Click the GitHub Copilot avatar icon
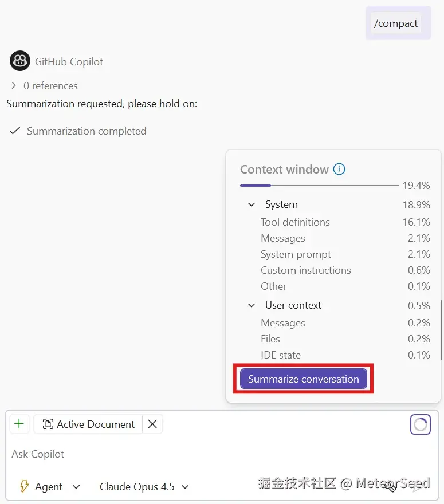444x504 pixels. click(x=20, y=61)
